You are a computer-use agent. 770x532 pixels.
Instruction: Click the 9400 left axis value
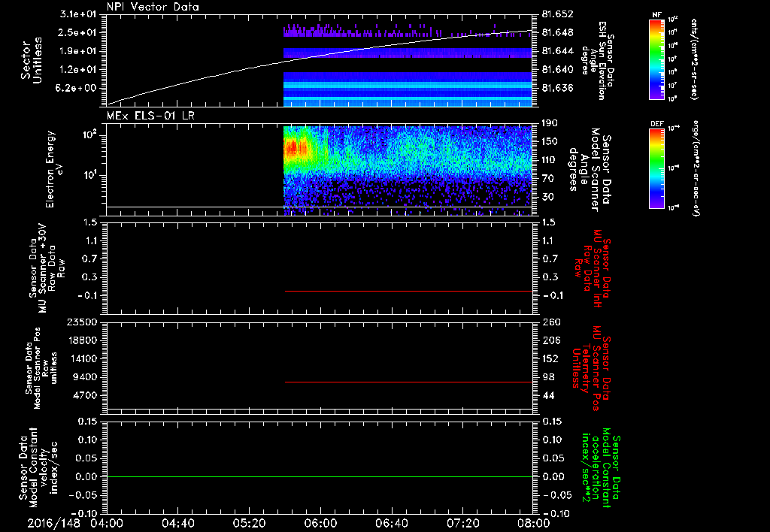click(x=87, y=377)
